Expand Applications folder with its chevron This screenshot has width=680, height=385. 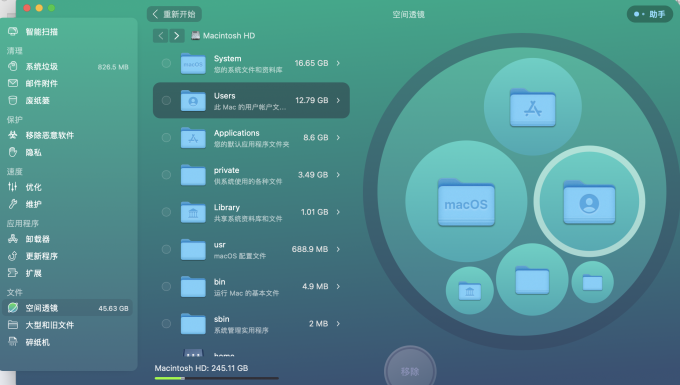(338, 137)
